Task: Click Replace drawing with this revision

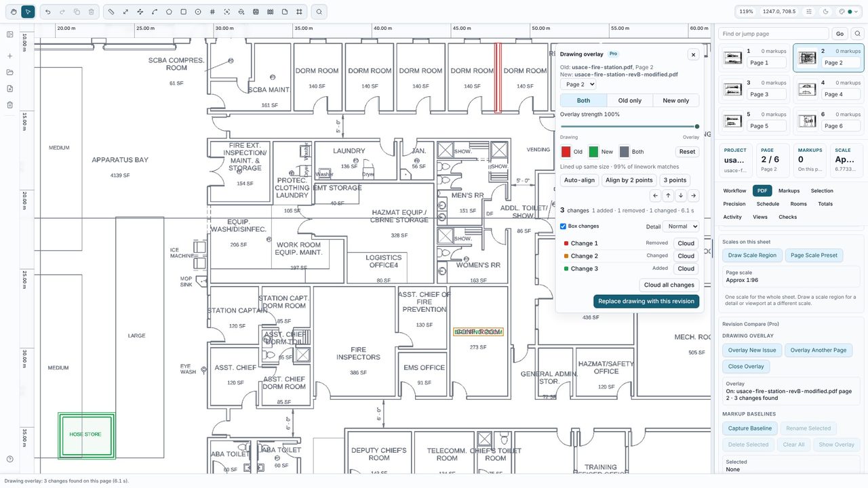Action: tap(646, 301)
